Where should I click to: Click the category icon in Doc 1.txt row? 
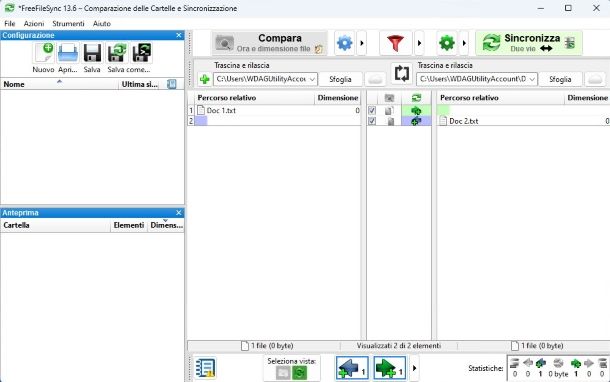pos(389,111)
